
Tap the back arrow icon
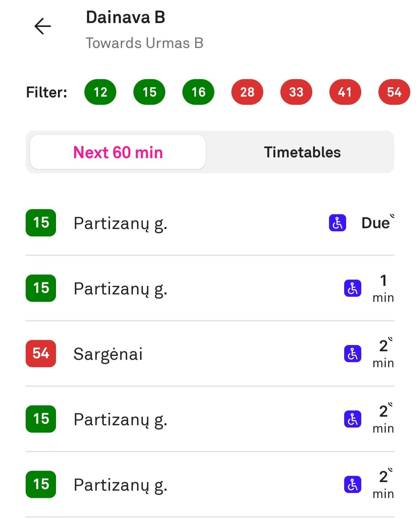click(x=42, y=26)
